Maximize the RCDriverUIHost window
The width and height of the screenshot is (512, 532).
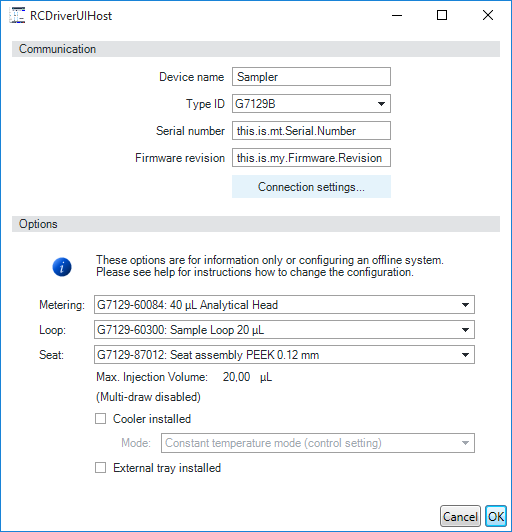pos(442,15)
